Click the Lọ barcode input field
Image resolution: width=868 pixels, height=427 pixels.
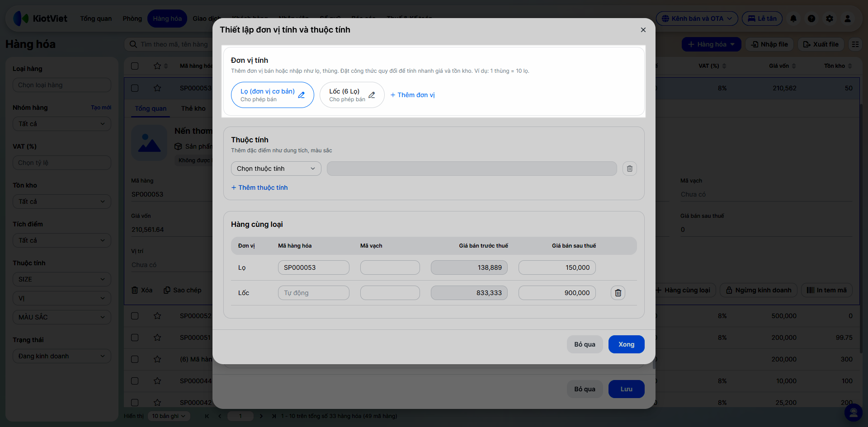pyautogui.click(x=390, y=267)
